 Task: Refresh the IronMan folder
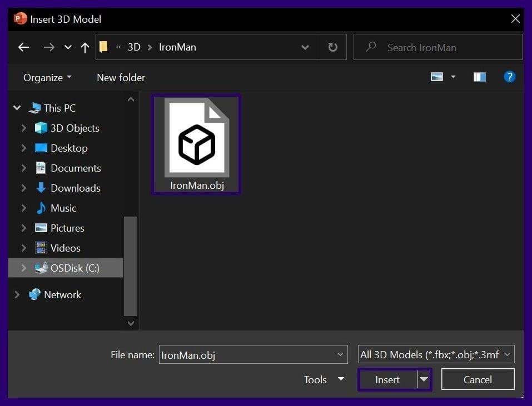(x=333, y=47)
